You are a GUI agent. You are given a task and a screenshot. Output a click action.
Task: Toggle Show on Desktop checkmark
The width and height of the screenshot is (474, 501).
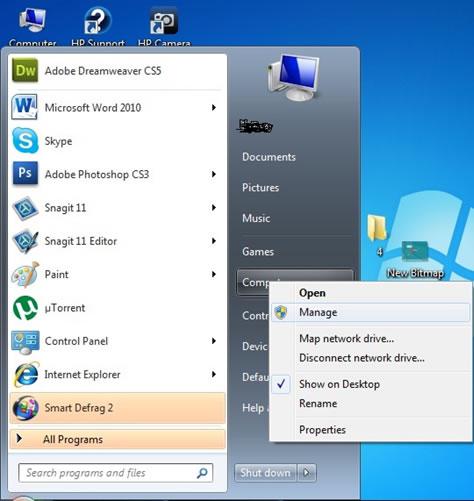pyautogui.click(x=281, y=384)
